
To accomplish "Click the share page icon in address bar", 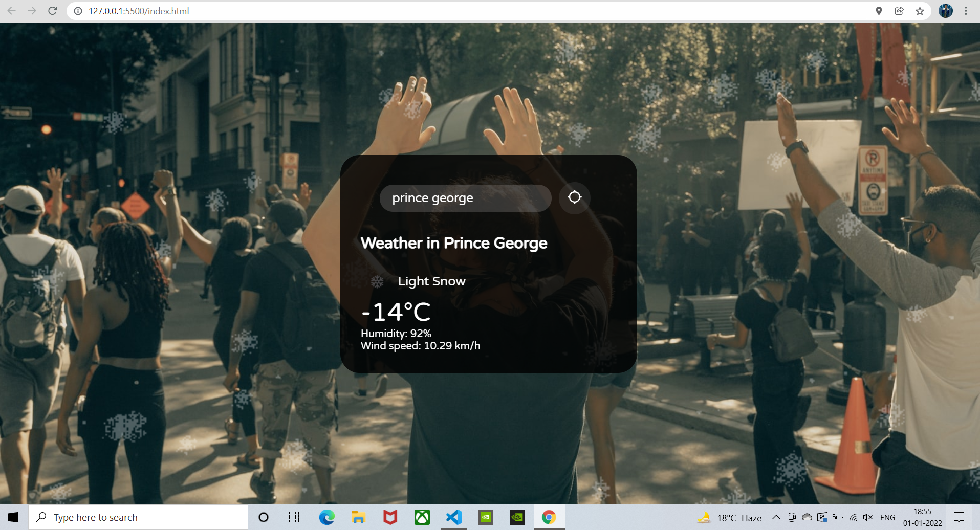I will [899, 11].
